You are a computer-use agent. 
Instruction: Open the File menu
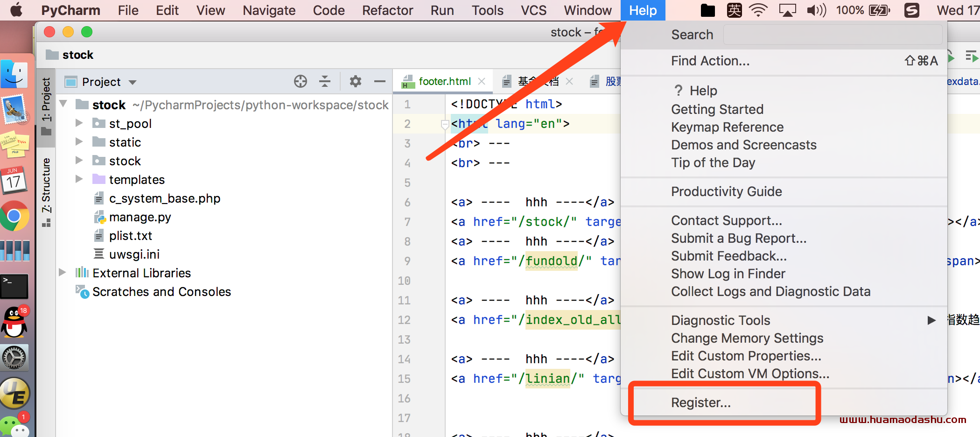[128, 10]
